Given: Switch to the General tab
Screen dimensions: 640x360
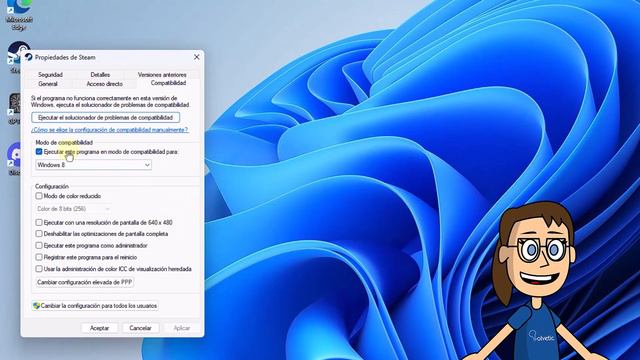Looking at the screenshot, I should [48, 84].
